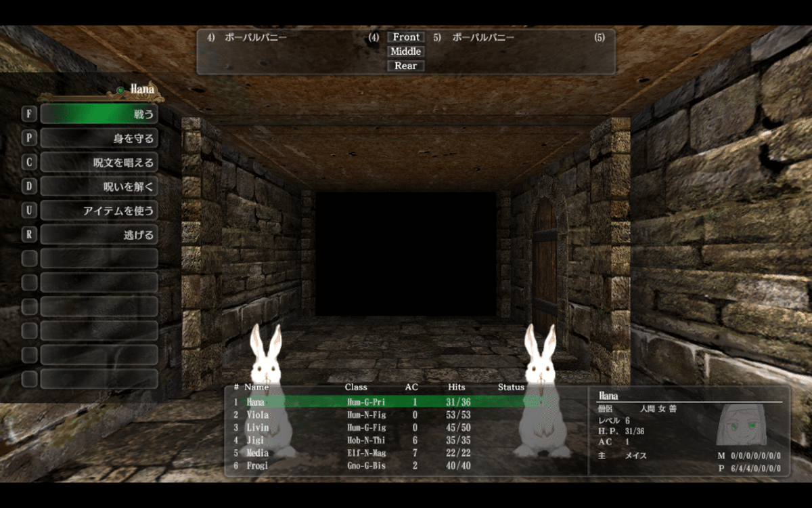Click the AC column header
812x508 pixels.
pos(411,387)
